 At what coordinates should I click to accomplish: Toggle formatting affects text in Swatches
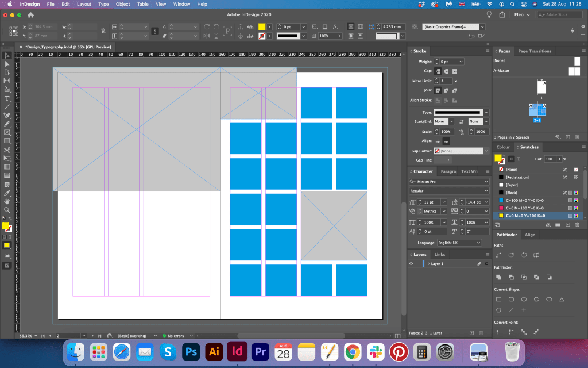[x=519, y=159]
